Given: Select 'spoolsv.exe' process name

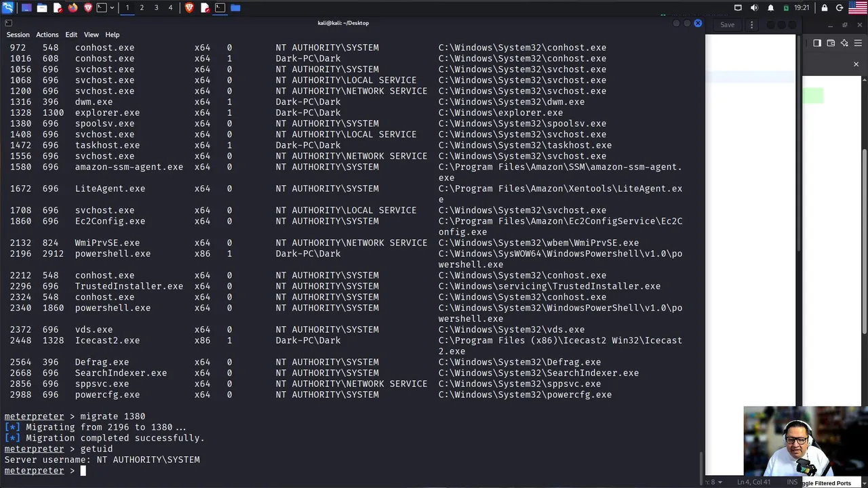Looking at the screenshot, I should pos(104,123).
